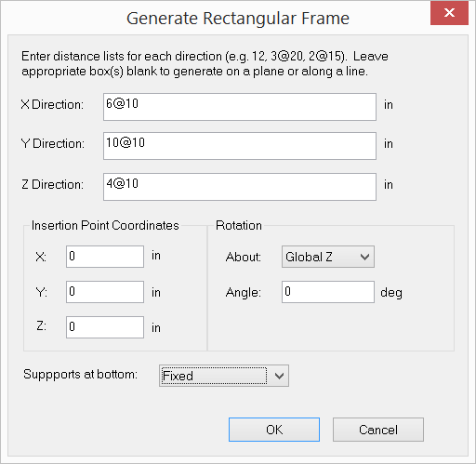Click the Rotation group heading
Image resolution: width=476 pixels, height=464 pixels.
pyautogui.click(x=239, y=225)
